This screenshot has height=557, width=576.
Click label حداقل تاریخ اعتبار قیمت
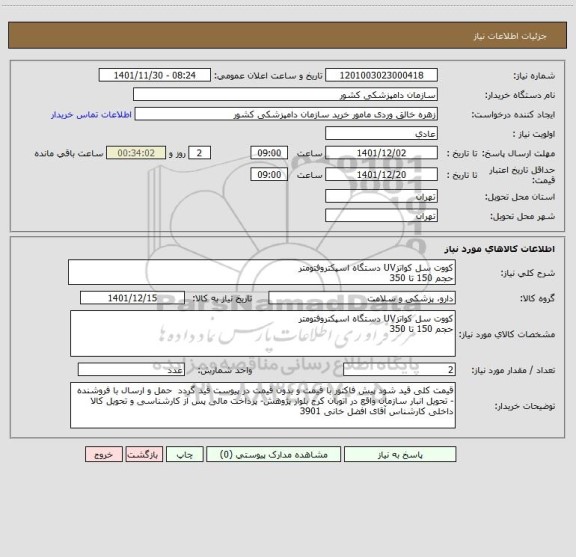pyautogui.click(x=522, y=175)
